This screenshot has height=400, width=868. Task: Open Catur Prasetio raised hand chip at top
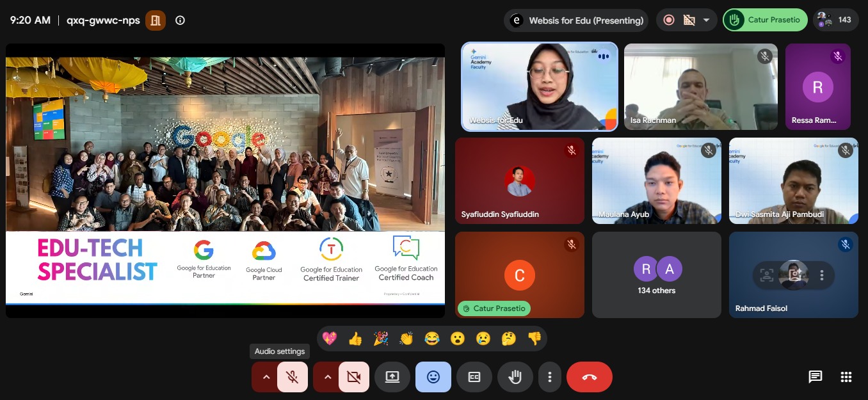[764, 20]
